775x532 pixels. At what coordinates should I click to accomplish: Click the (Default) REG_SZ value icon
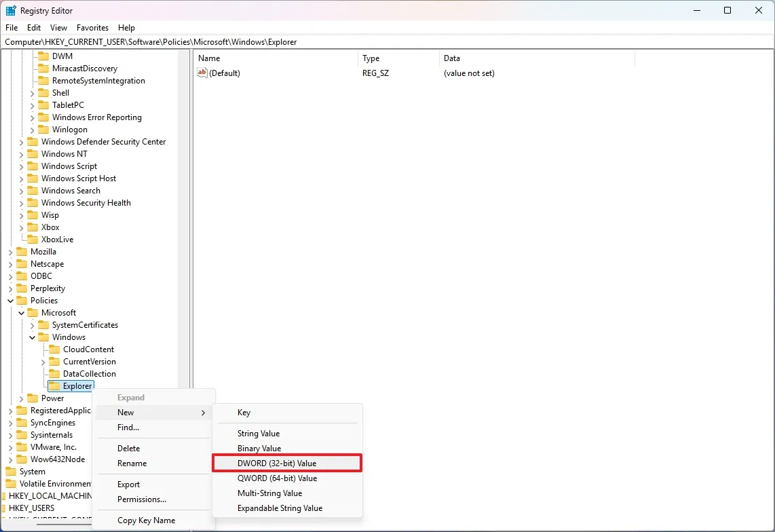click(x=202, y=73)
